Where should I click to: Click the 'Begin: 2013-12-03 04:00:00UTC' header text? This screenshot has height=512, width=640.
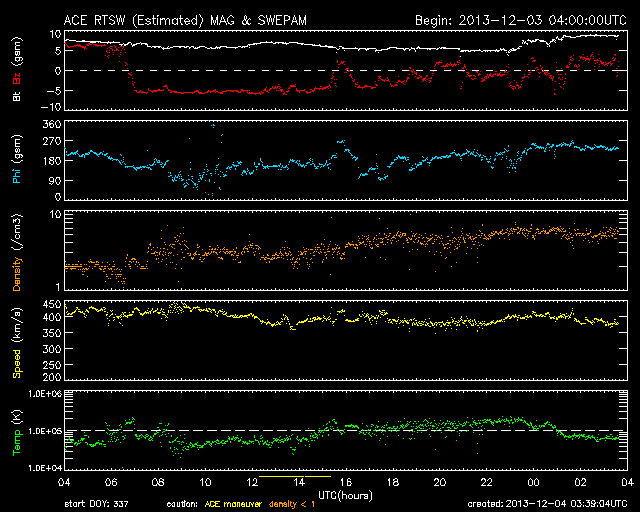pyautogui.click(x=521, y=20)
